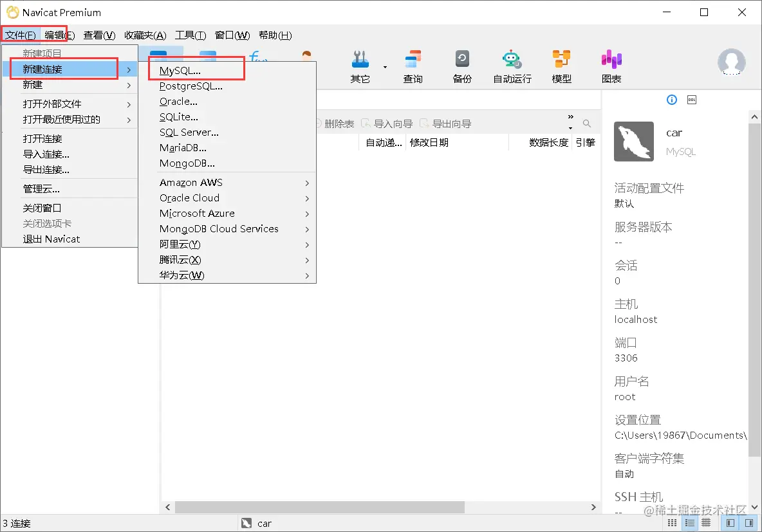Click the 引擎 column header

pos(586,142)
